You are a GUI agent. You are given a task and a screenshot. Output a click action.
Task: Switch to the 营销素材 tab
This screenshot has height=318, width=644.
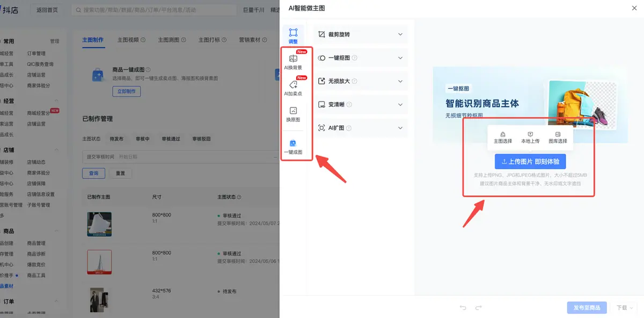250,40
